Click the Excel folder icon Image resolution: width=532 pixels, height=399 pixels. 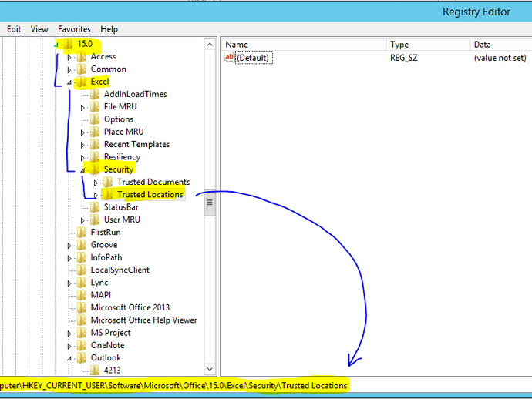[x=82, y=82]
